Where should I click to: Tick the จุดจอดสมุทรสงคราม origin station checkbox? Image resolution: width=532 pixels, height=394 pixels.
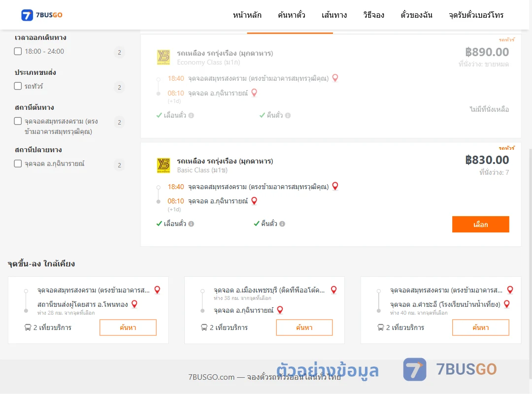tap(18, 121)
